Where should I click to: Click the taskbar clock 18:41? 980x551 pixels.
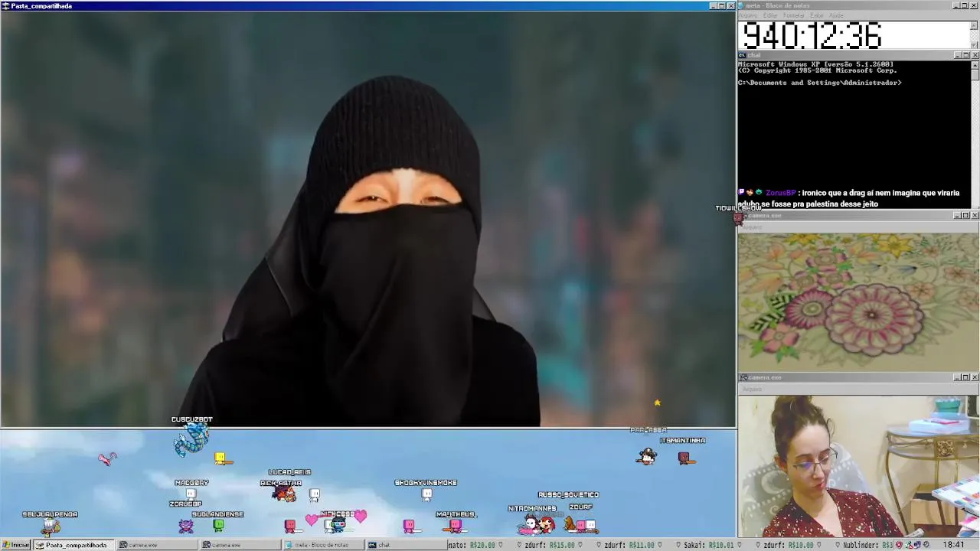pos(954,545)
